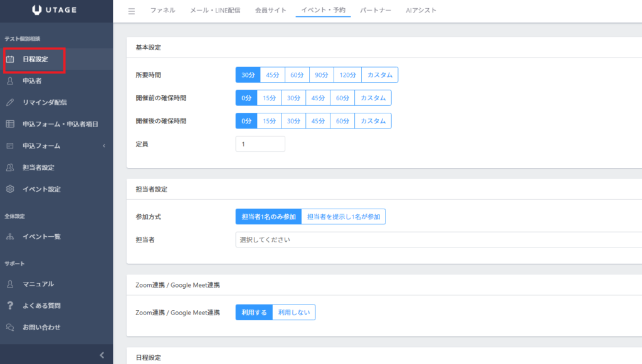Select 担当者を提示し1名が参加 option
Viewport: 642px width, 364px height.
(343, 217)
